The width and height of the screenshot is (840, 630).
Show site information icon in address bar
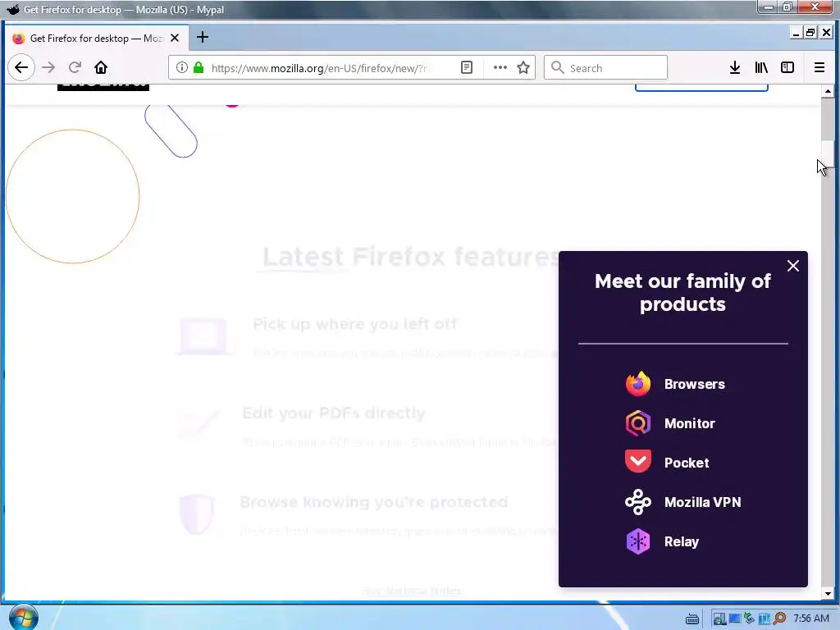[x=181, y=67]
